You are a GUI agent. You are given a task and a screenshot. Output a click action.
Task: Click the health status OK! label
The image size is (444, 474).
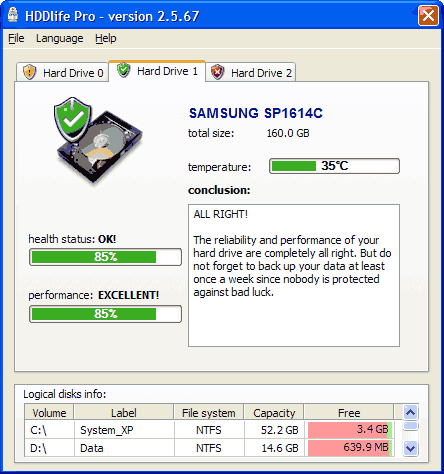(72, 239)
